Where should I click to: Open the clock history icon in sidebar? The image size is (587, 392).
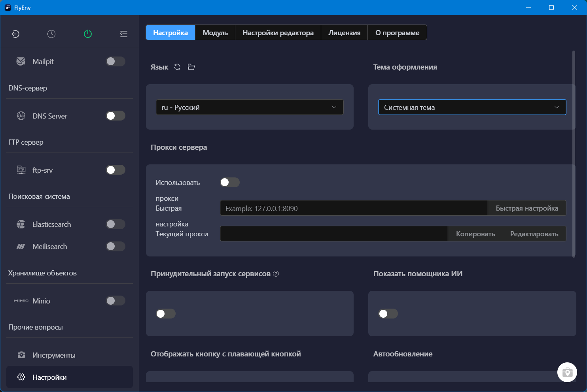pyautogui.click(x=51, y=34)
